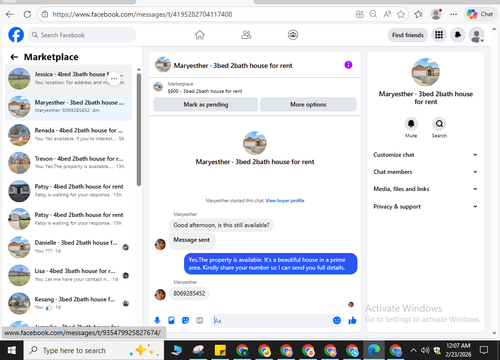
Task: Expand Privacy & support section
Action: [425, 207]
